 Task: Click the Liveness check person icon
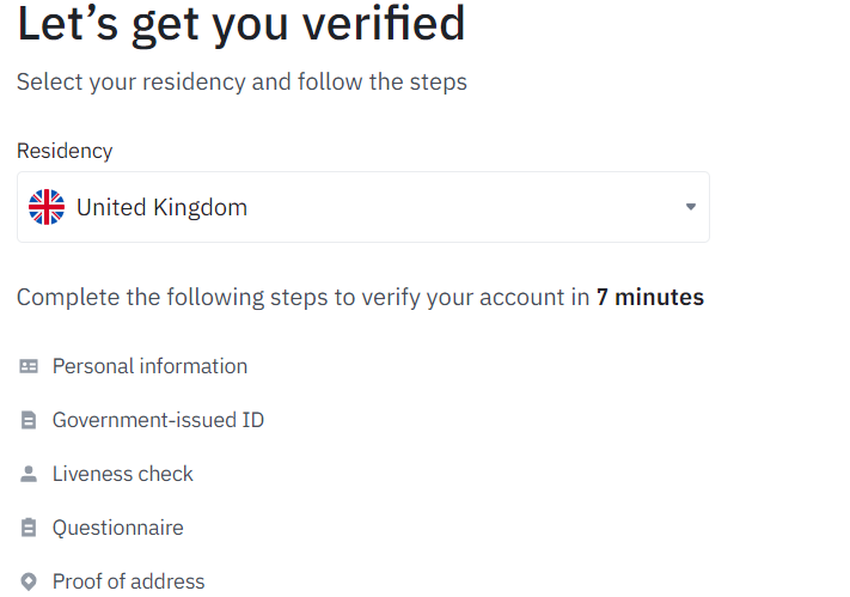29,474
